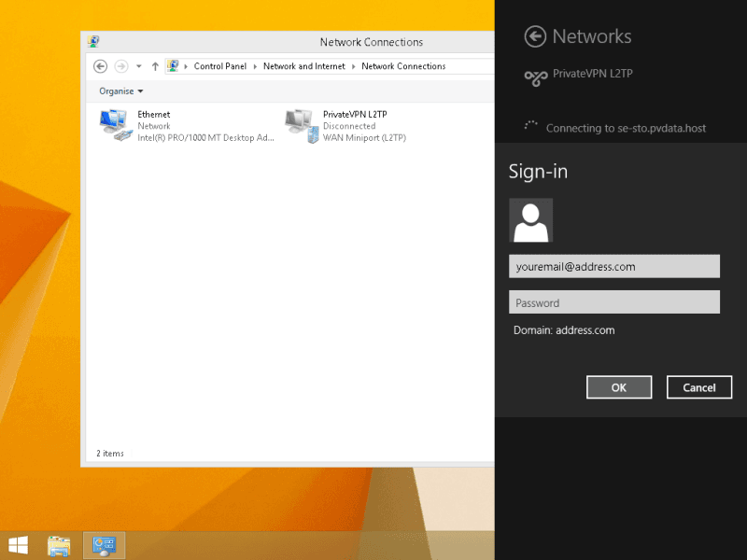Go up one folder level
Viewport: 747px width, 560px height.
pos(155,66)
